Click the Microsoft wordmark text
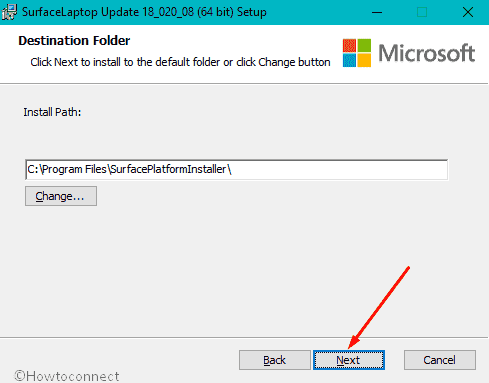Viewport: 489px width, 383px height. click(x=427, y=53)
